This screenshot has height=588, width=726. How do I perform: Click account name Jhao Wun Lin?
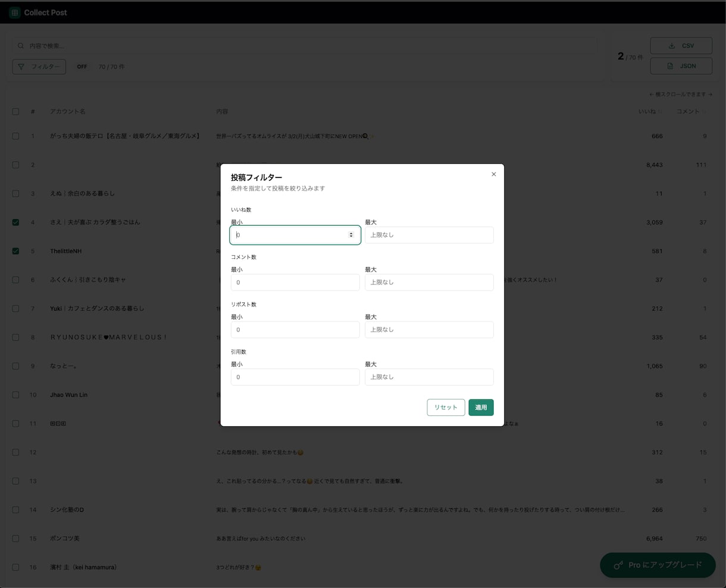coord(68,395)
